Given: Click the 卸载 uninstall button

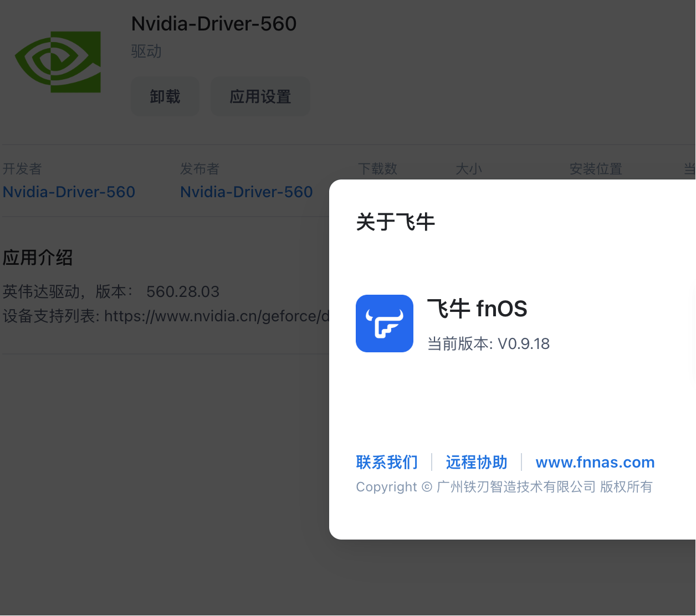Looking at the screenshot, I should 165,97.
